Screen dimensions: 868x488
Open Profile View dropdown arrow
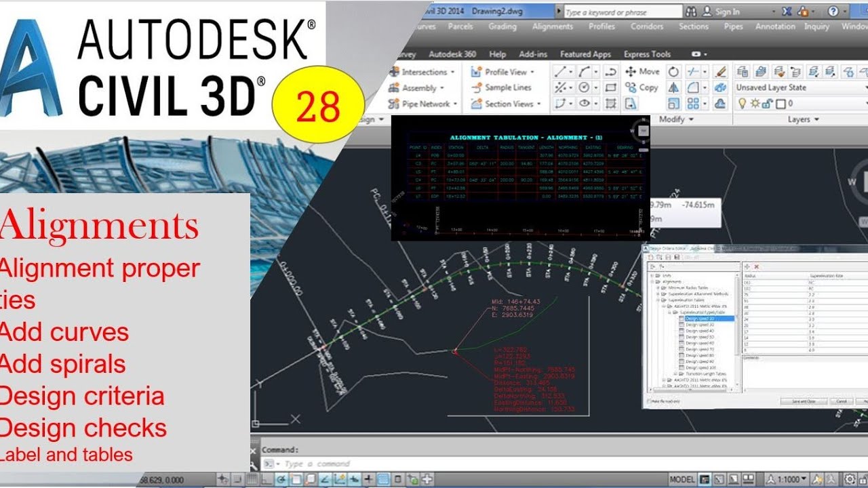[532, 72]
